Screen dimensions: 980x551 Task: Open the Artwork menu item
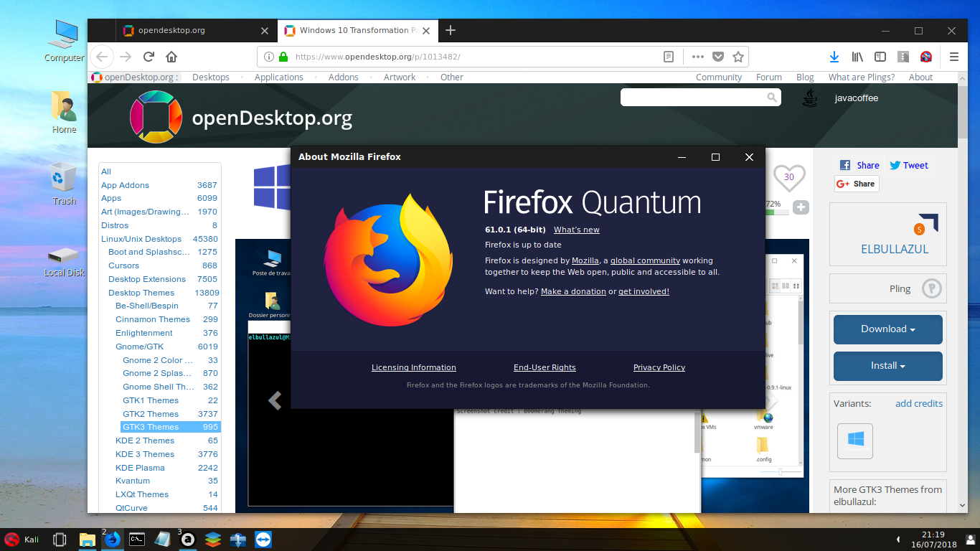400,77
